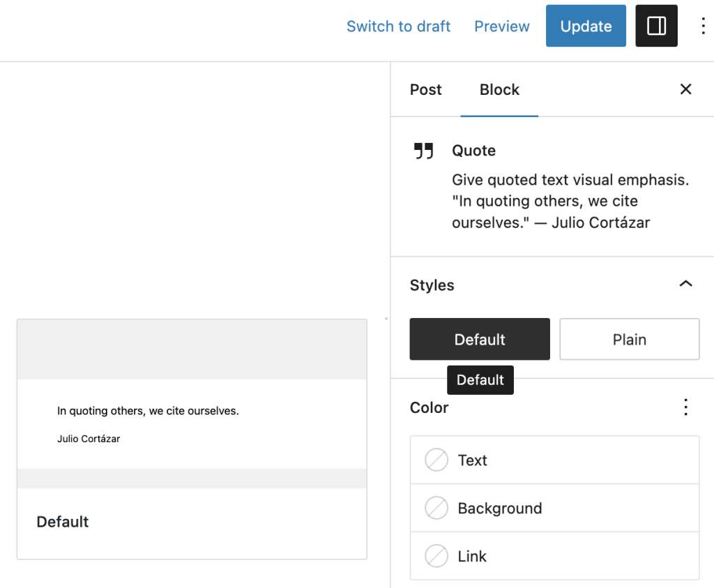
Task: Open the Color section options menu
Action: pyautogui.click(x=685, y=407)
